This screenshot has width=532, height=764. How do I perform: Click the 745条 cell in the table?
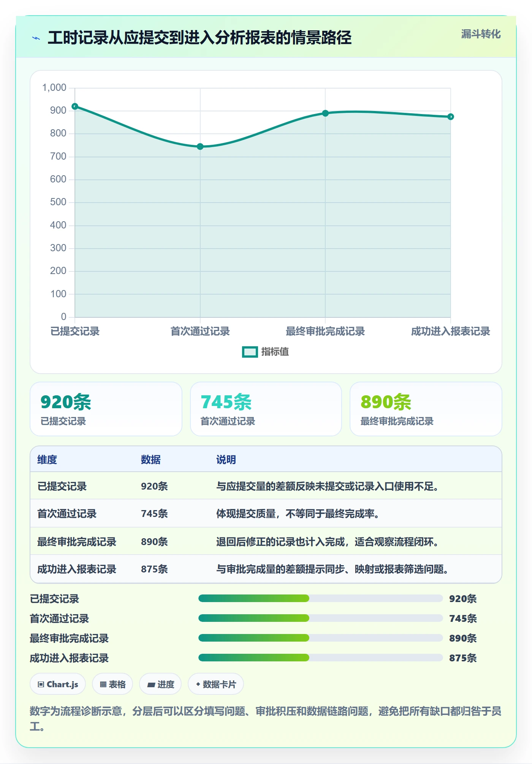[154, 514]
